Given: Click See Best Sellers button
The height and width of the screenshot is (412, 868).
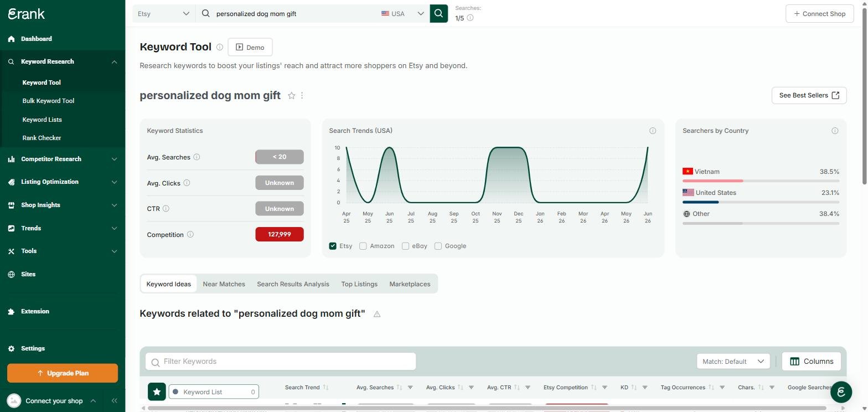Looking at the screenshot, I should click(x=809, y=95).
